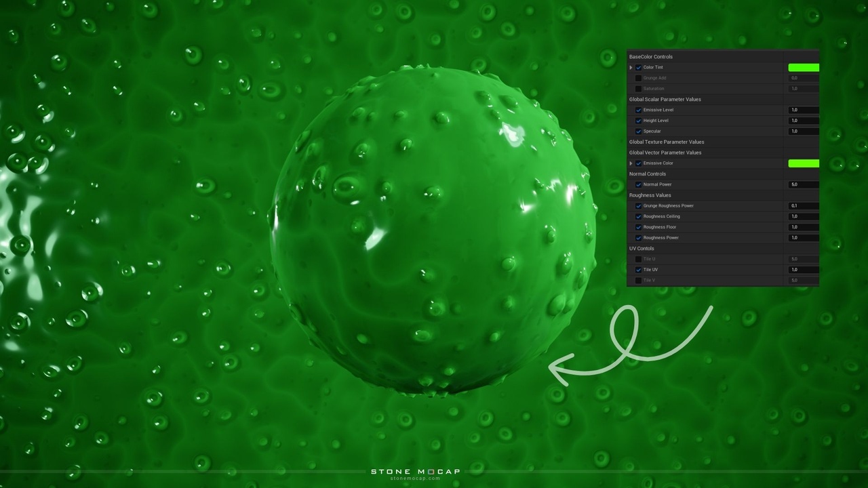Toggle the Specular parameter checkbox
The width and height of the screenshot is (868, 488).
tap(638, 131)
